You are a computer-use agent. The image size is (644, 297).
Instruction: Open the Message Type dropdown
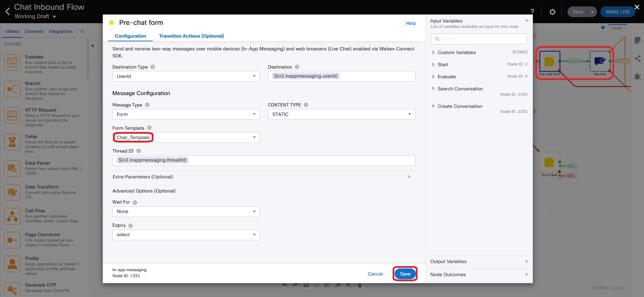coord(186,114)
